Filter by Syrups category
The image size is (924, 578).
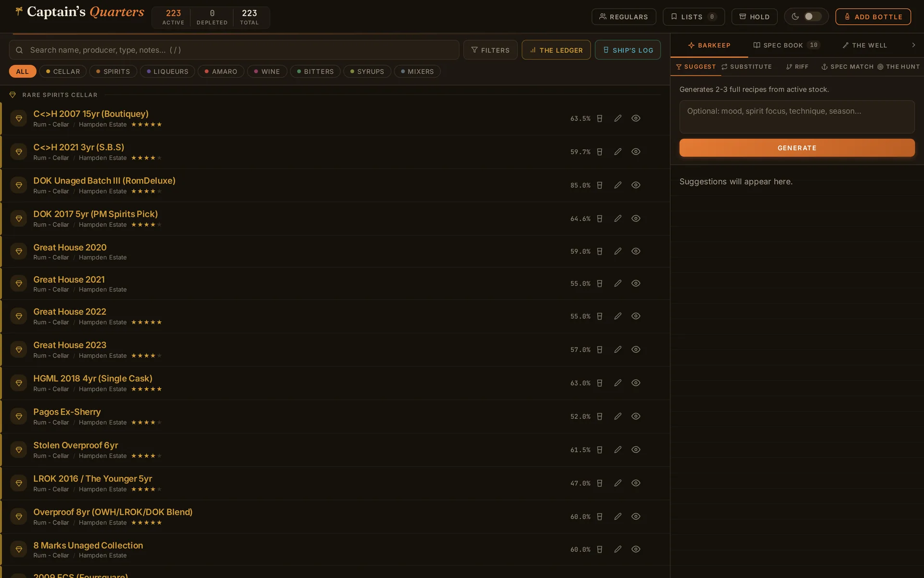[367, 71]
